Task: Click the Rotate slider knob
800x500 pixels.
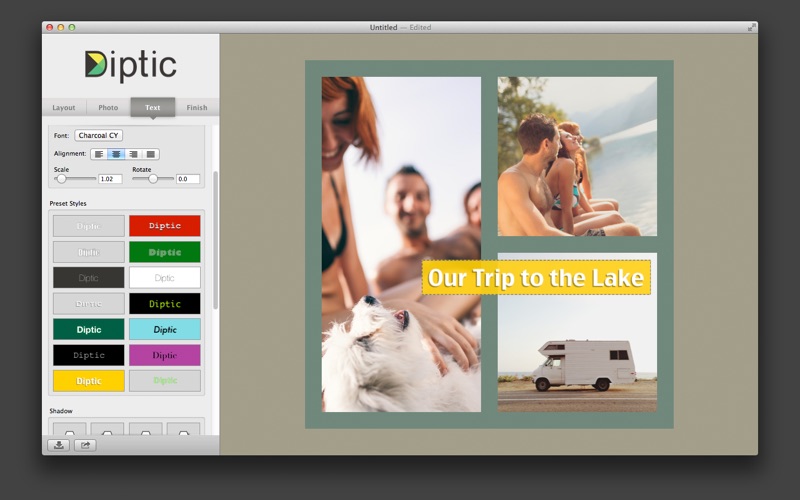Action: pyautogui.click(x=153, y=178)
